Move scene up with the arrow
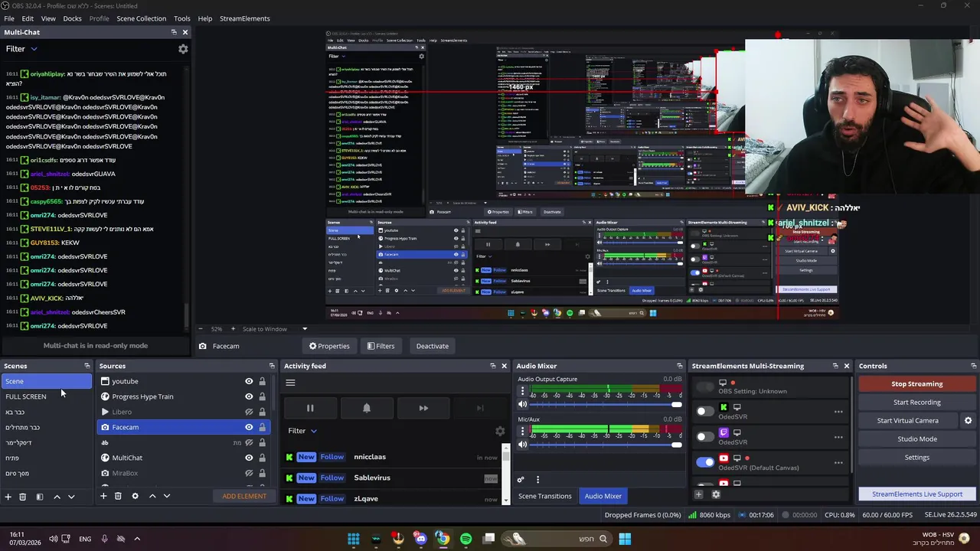 tap(57, 497)
